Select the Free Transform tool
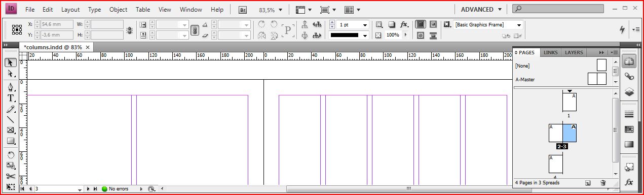 pyautogui.click(x=11, y=187)
